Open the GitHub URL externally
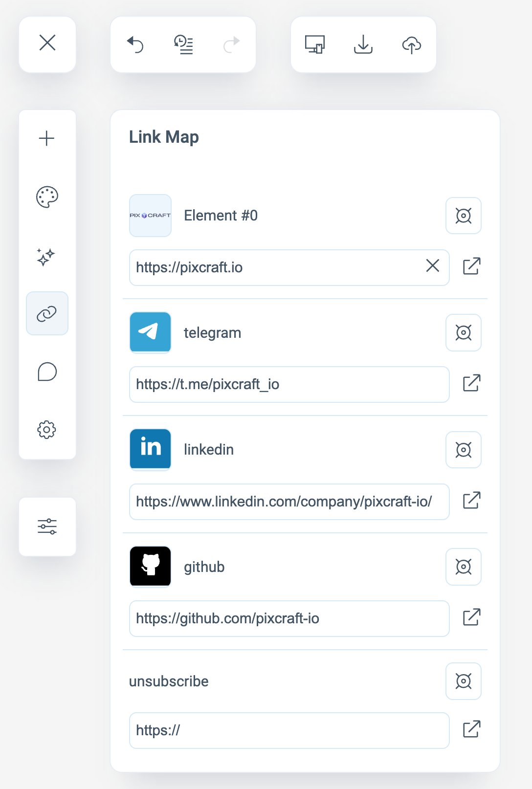Image resolution: width=532 pixels, height=789 pixels. coord(471,617)
